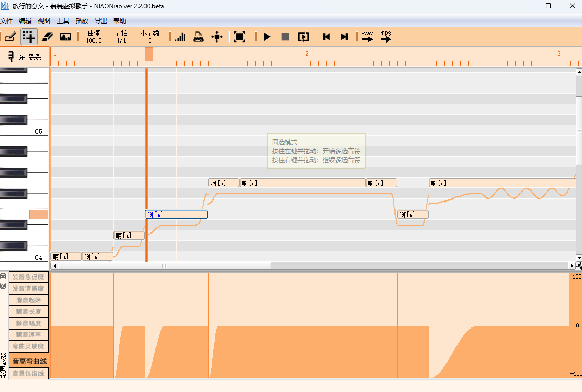Click the four-arrow move tool icon
Viewport: 582px width, 392px height.
click(217, 37)
